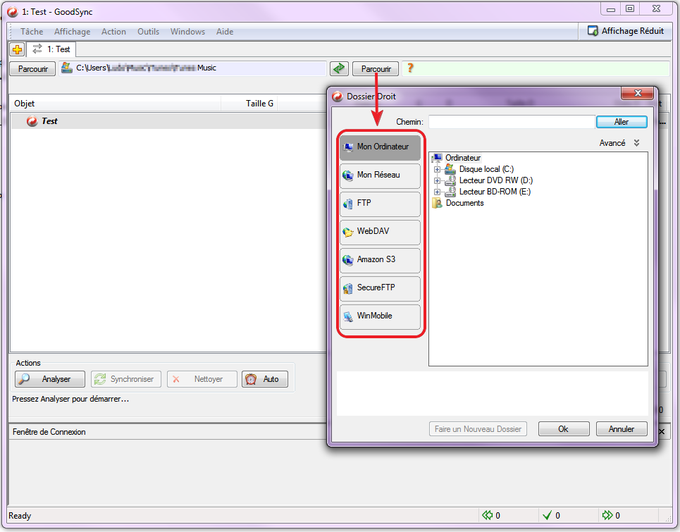Click into the Chemin path field

pyautogui.click(x=511, y=122)
